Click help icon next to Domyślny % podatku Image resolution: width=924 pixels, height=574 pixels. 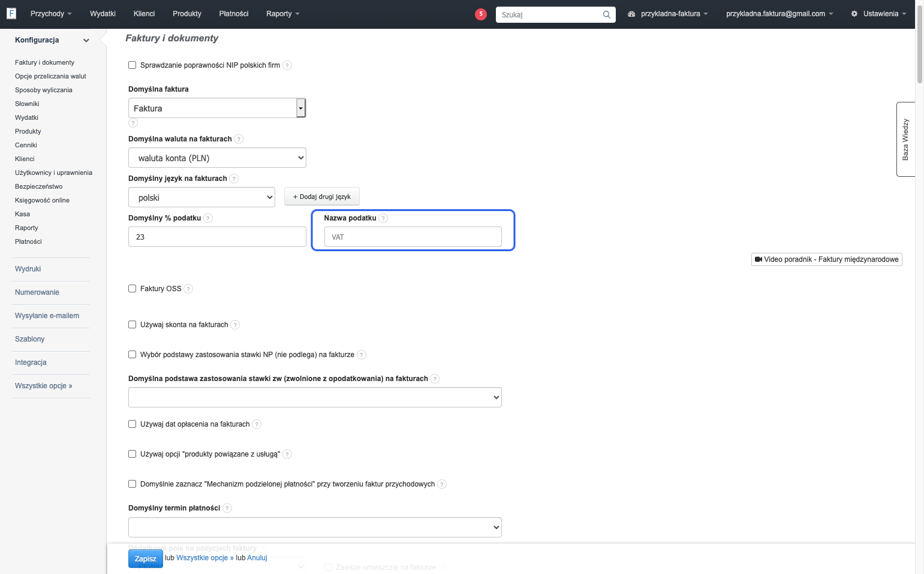pos(208,218)
